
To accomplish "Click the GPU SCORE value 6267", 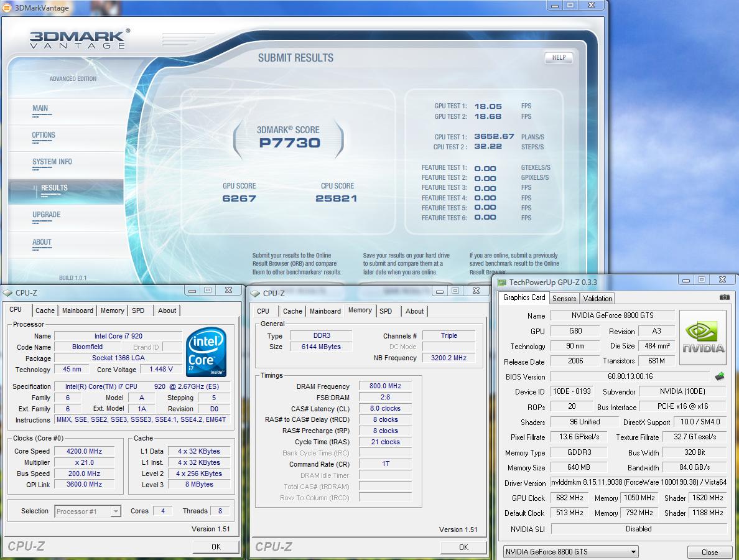I will click(x=239, y=198).
